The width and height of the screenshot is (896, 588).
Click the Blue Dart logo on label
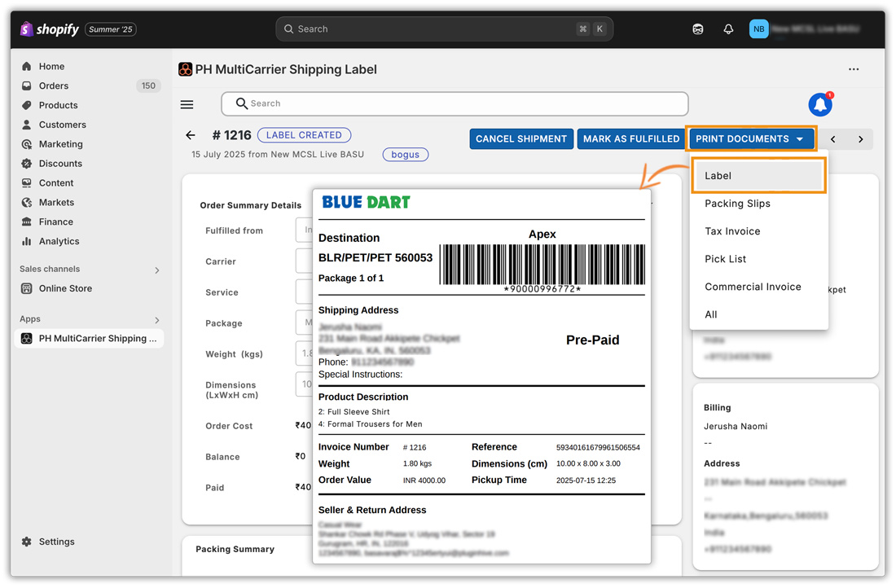[x=366, y=202]
